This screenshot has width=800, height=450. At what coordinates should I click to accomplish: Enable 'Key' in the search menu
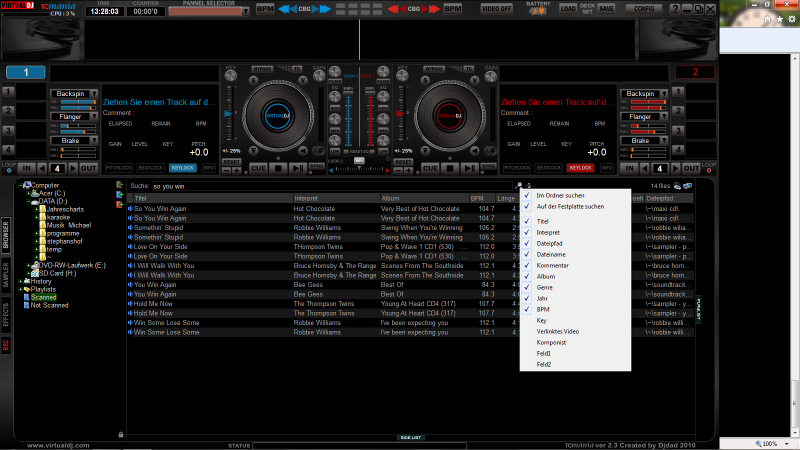tap(575, 320)
